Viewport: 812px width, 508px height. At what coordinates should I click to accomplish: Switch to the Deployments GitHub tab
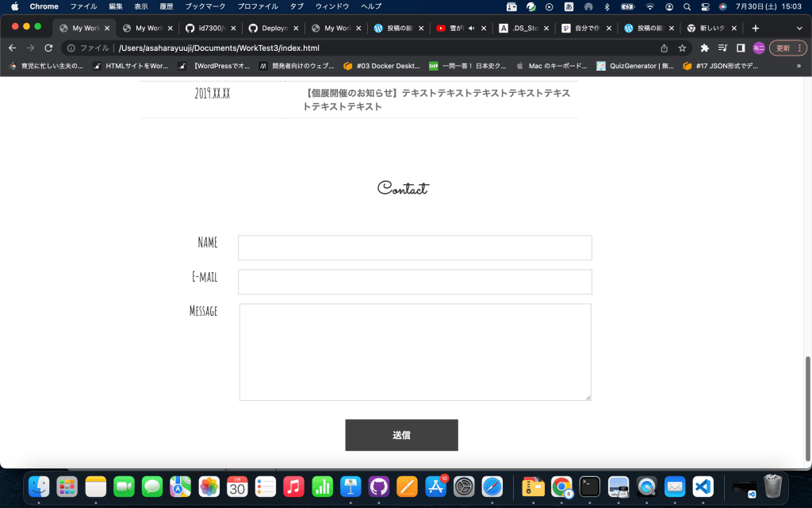point(273,28)
